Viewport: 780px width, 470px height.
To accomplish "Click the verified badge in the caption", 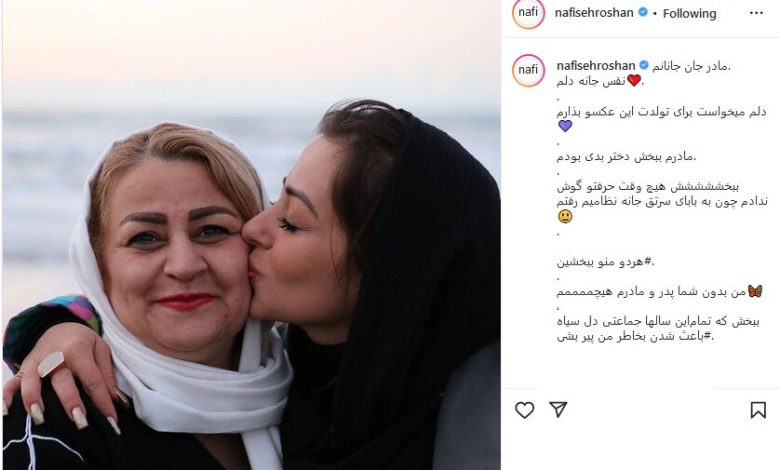I will [x=644, y=65].
